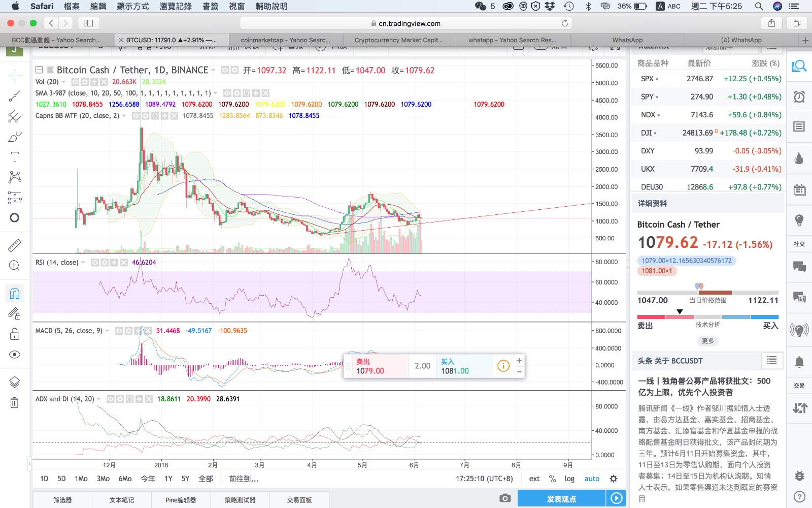This screenshot has height=508, width=812.
Task: Expand the MACD indicator dropdown arrow
Action: pos(107,331)
